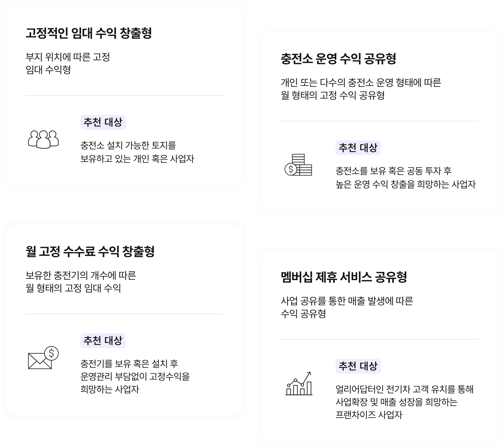The image size is (504, 447).
Task: Click the coin stack dollar icon
Action: point(298,165)
